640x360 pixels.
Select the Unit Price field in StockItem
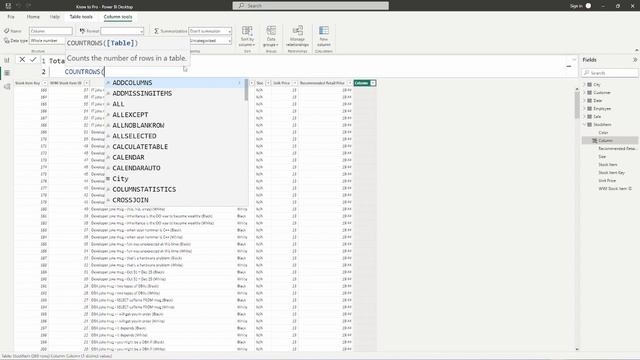607,180
